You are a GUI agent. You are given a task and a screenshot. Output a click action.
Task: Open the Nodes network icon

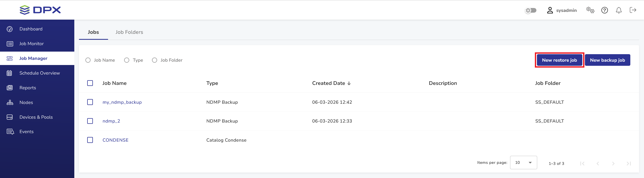pyautogui.click(x=10, y=102)
